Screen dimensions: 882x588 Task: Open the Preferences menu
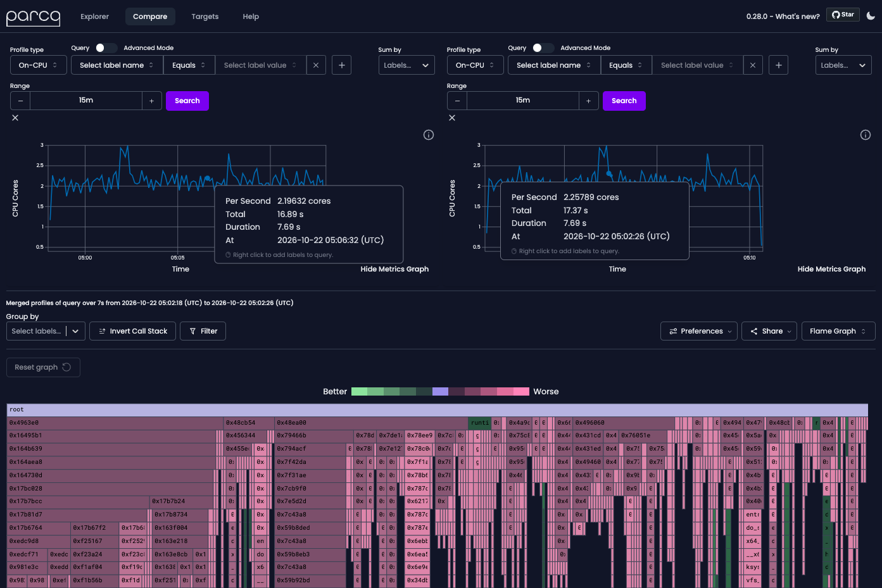pyautogui.click(x=699, y=331)
